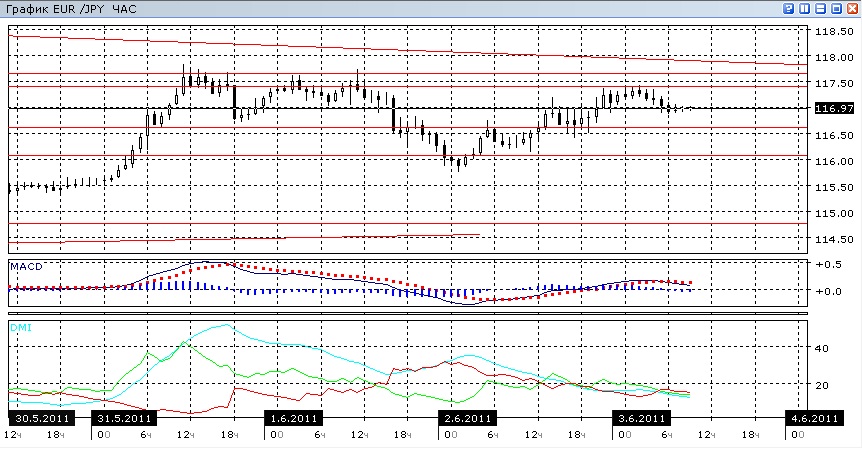This screenshot has width=862, height=449.
Task: Close the EUR/JPY chart window
Action: [853, 8]
